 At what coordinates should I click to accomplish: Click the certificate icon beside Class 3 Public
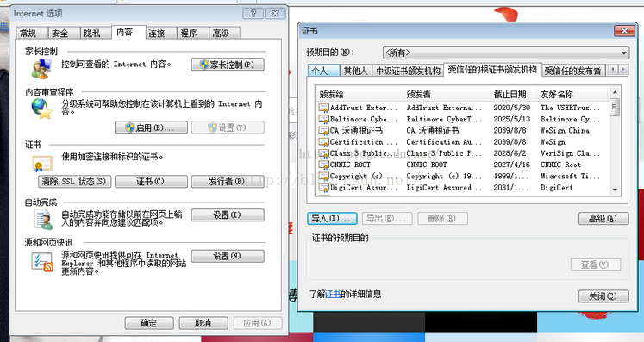click(323, 153)
